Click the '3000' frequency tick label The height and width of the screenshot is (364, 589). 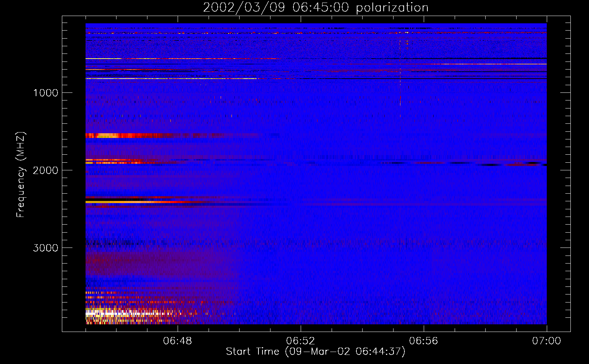pos(46,248)
